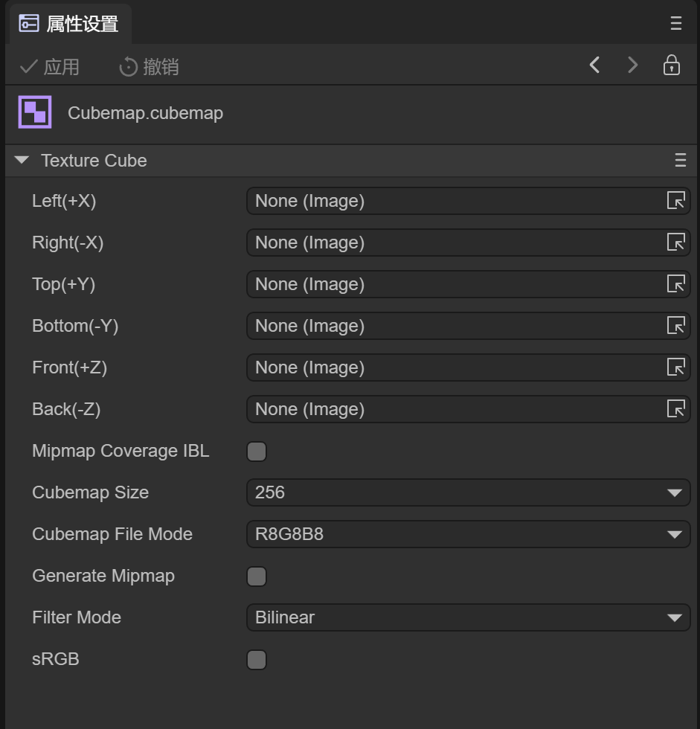
Task: Click the image picker icon for Left(+X)
Action: 675,201
